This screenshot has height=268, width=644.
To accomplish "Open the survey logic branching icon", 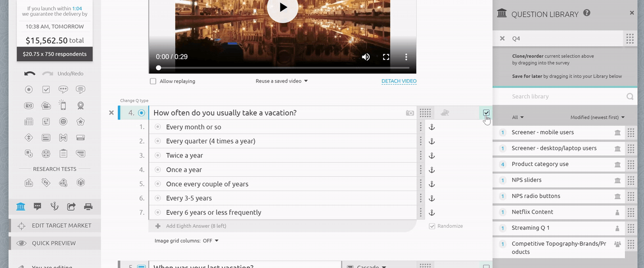I will point(54,206).
